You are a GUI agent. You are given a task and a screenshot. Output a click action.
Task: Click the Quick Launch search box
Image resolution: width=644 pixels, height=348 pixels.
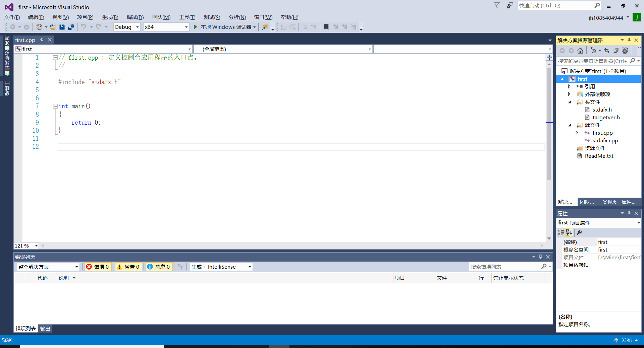(555, 5)
